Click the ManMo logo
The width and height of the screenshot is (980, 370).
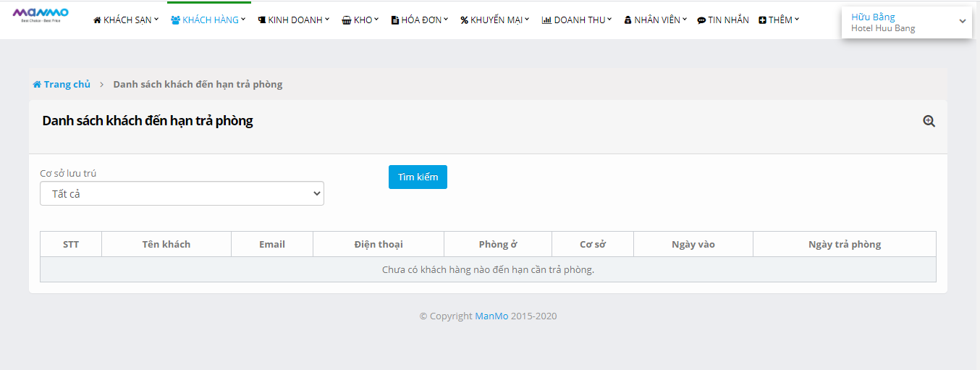41,15
